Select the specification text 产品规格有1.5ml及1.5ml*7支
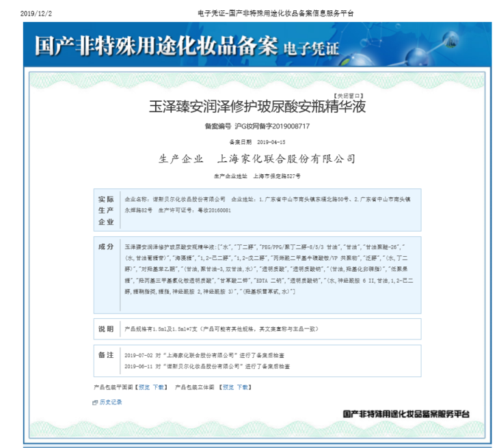 (x=161, y=329)
